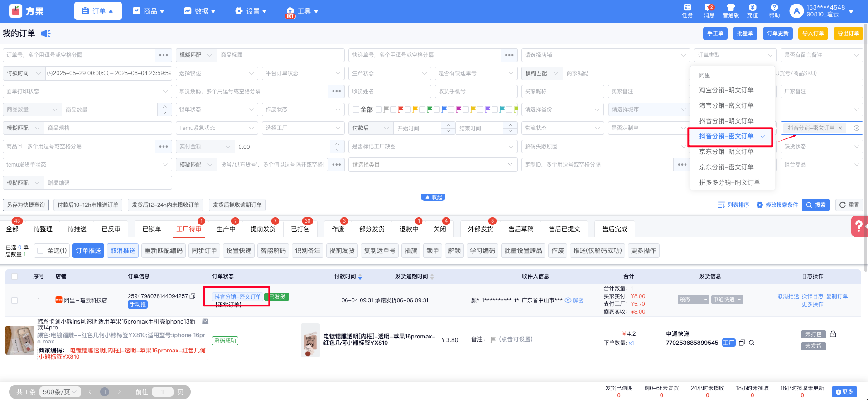Screen dimensions: 868x400
Task: Click the remark flag icon next to 备注
Action: pyautogui.click(x=493, y=339)
